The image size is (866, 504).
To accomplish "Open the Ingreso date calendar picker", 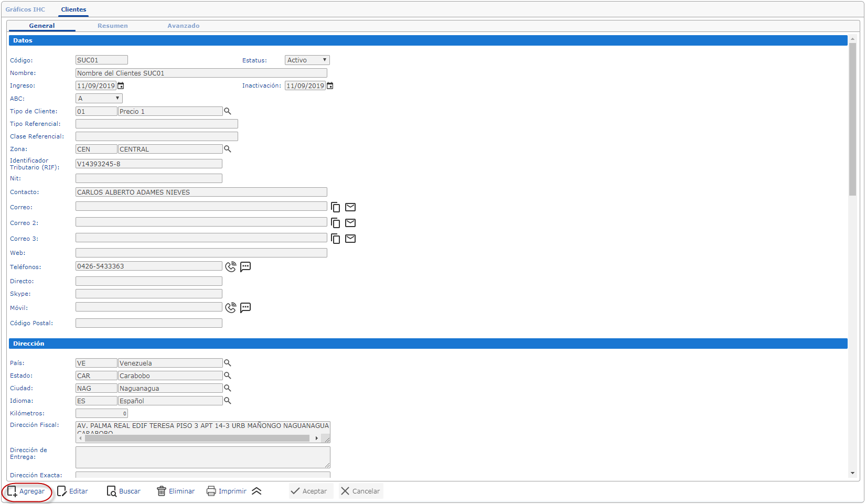I will (x=121, y=86).
